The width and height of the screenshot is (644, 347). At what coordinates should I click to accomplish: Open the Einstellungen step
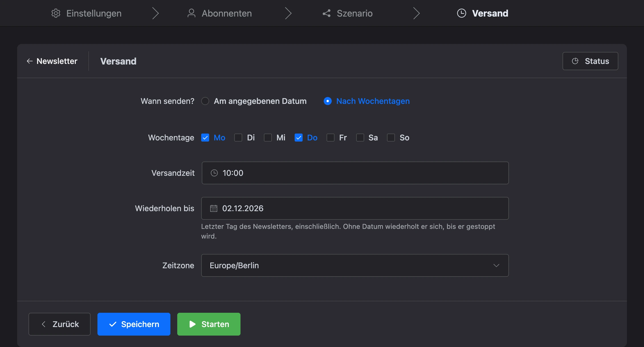click(x=86, y=13)
